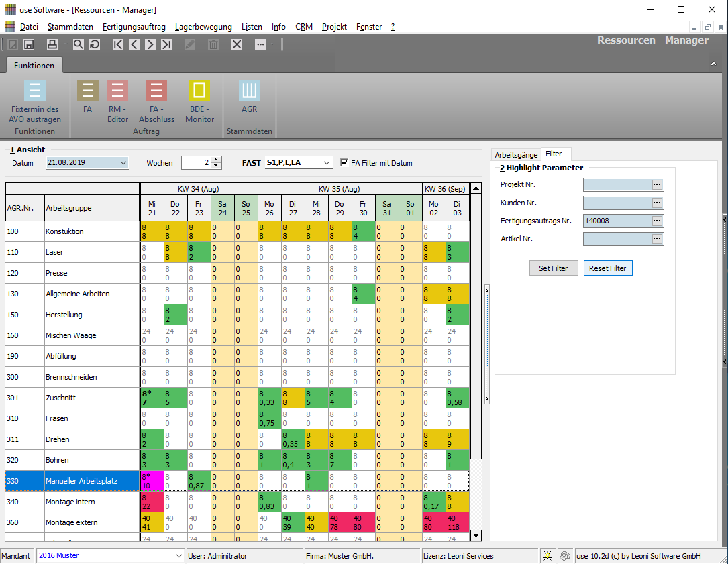Click the Arbeitsgruppe column header
728x564 pixels.
92,208
